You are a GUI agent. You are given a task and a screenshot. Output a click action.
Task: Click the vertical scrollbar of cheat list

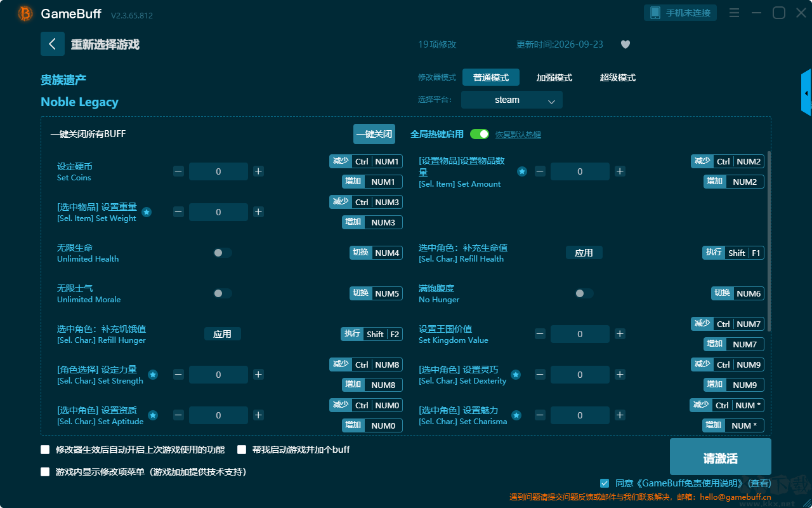point(769,241)
